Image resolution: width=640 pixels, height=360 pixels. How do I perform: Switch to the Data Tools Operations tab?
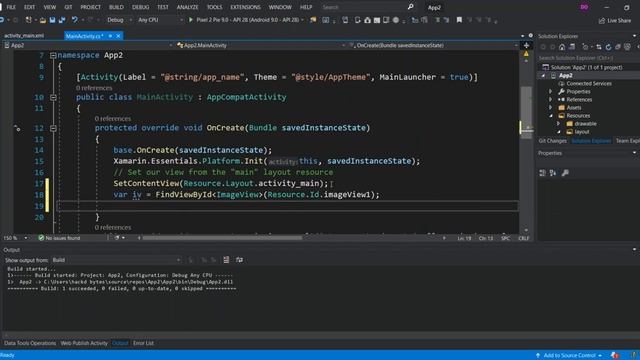pyautogui.click(x=30, y=343)
